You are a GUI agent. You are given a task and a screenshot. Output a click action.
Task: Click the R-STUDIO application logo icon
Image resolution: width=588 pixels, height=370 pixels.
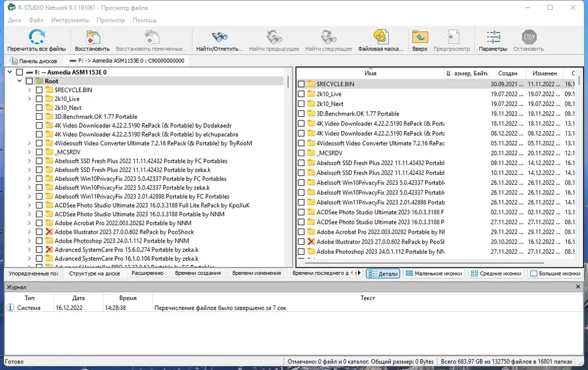click(11, 7)
